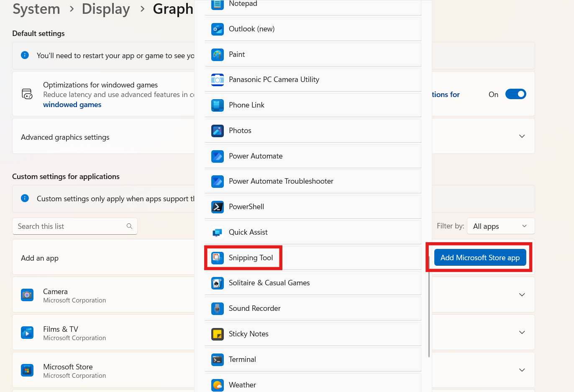Click the Photos app icon
Image resolution: width=574 pixels, height=392 pixels.
218,131
